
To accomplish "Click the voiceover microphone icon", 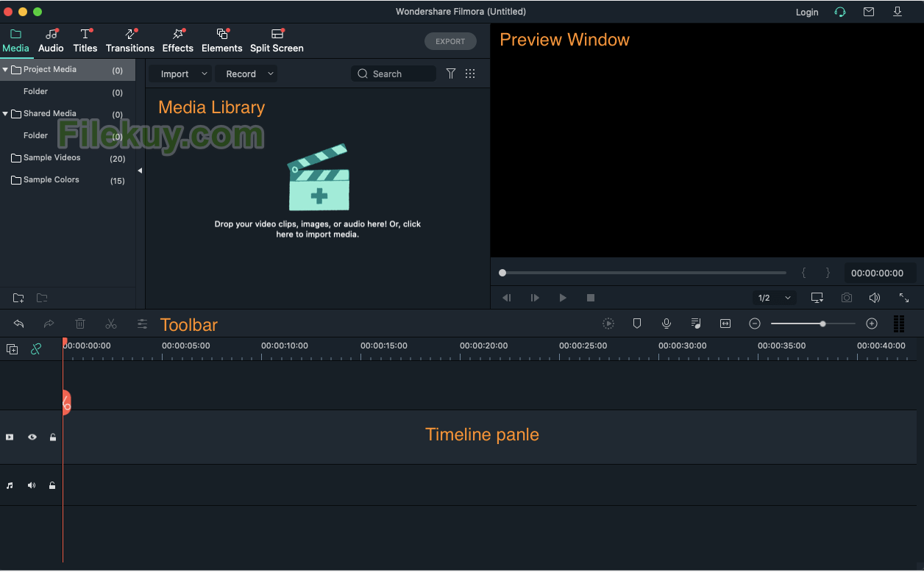I will (667, 323).
